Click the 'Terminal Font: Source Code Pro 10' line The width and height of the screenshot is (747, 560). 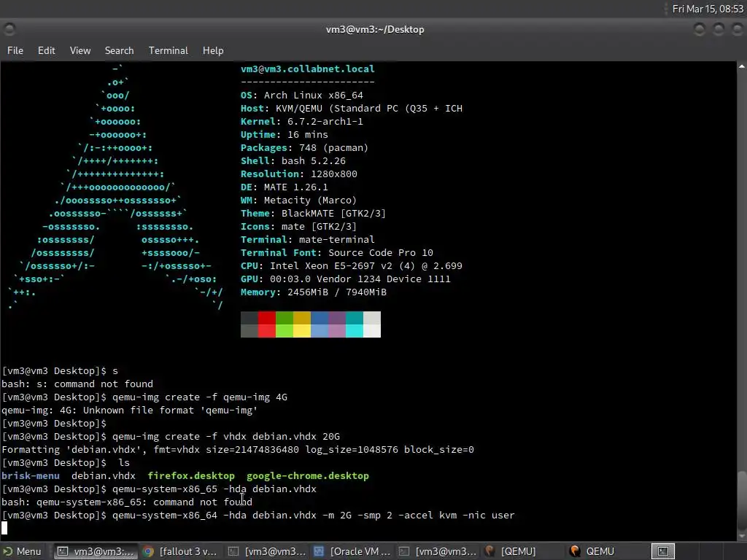(337, 253)
